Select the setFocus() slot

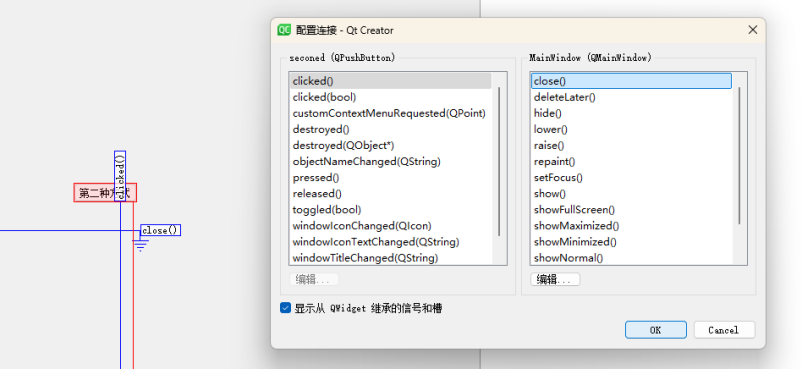click(x=631, y=178)
